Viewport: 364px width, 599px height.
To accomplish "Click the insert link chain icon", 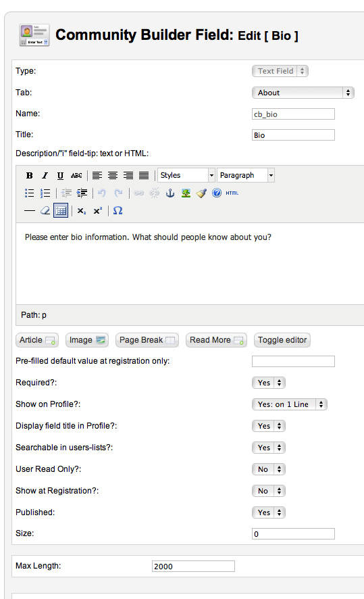I will [x=139, y=193].
